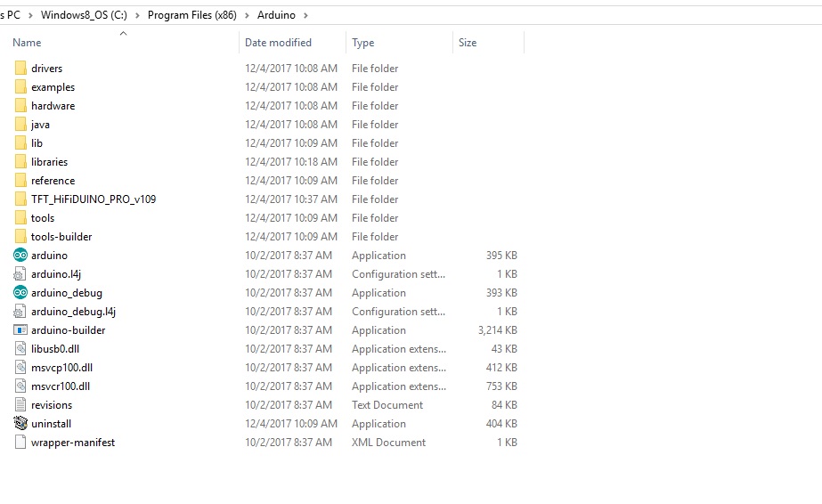Select the tools folder icon
Viewport: 822px width, 504px height.
20,218
